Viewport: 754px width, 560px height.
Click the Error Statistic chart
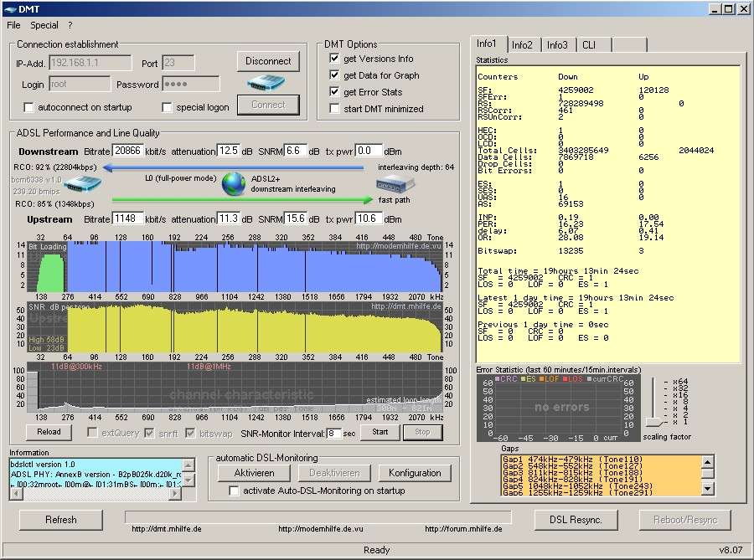(x=558, y=408)
